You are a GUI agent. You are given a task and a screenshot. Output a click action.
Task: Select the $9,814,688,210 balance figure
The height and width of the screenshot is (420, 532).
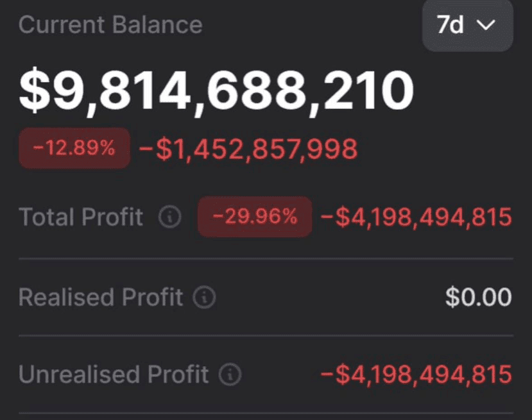216,90
